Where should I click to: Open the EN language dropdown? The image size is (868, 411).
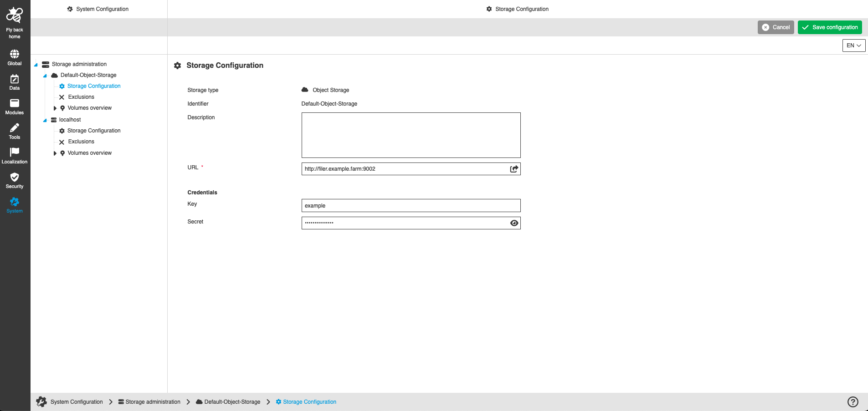(853, 45)
